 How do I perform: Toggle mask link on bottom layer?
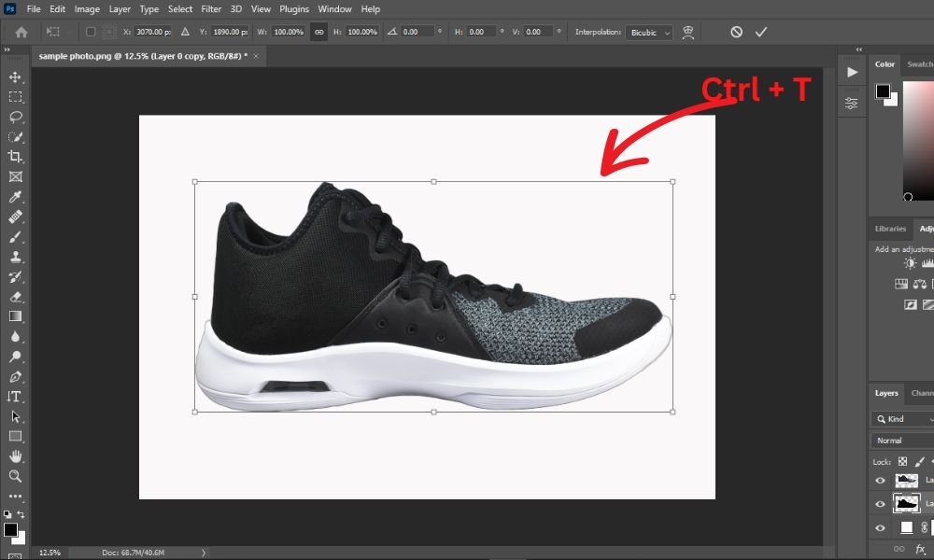click(x=924, y=527)
